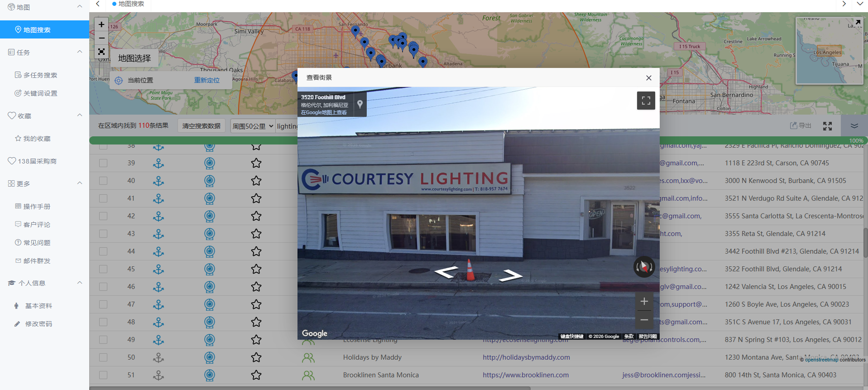
Task: Tick the checkbox for row 50
Action: (x=103, y=357)
